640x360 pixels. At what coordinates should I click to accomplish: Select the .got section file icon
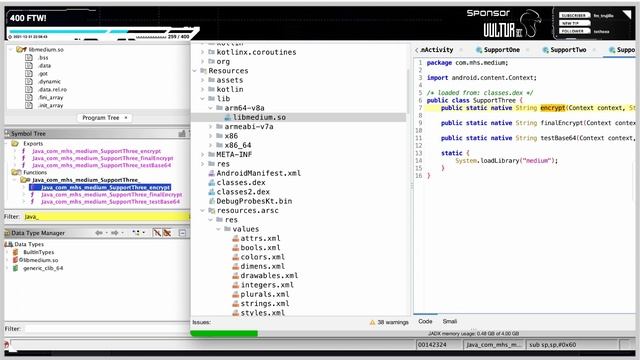[29, 73]
